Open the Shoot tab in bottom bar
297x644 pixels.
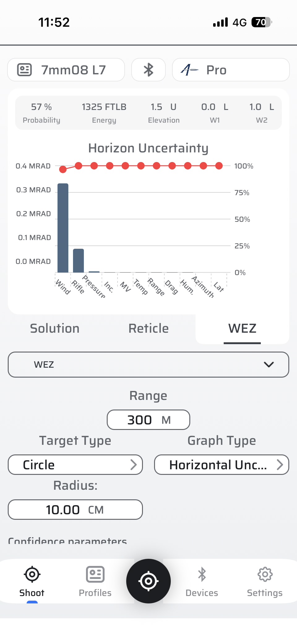tap(32, 581)
